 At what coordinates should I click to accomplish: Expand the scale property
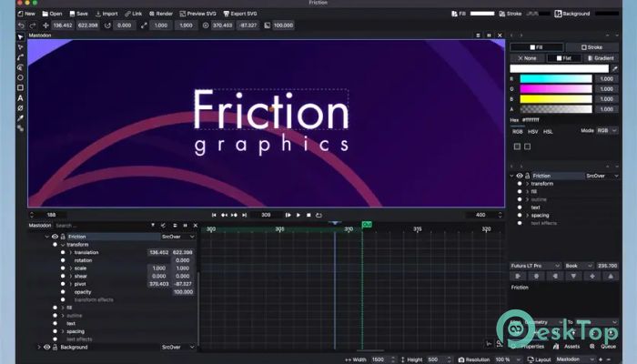tap(71, 268)
